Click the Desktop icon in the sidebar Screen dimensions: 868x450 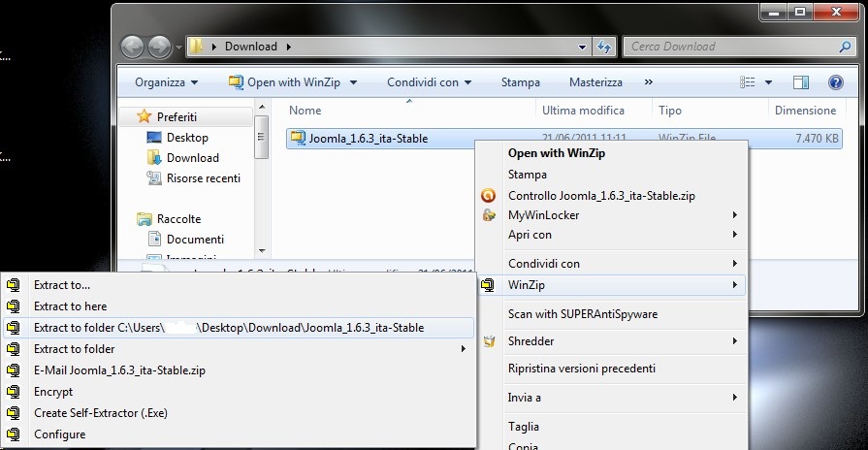pos(154,138)
